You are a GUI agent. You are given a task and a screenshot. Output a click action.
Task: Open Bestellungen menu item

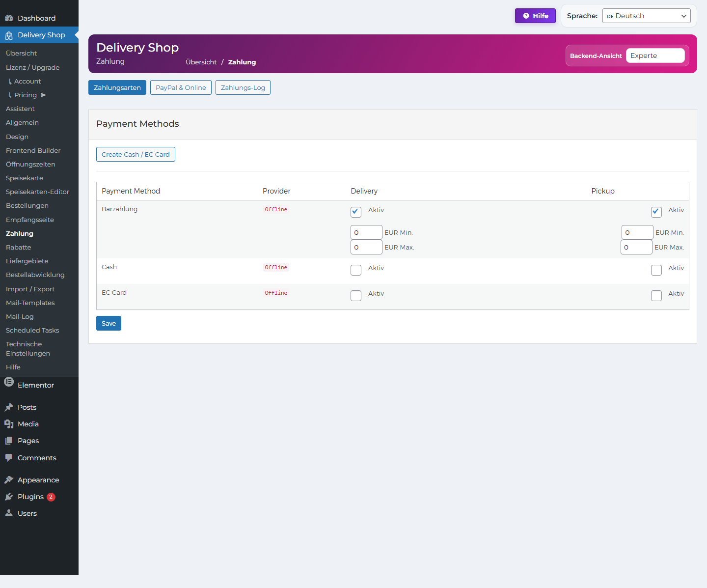[x=27, y=205]
